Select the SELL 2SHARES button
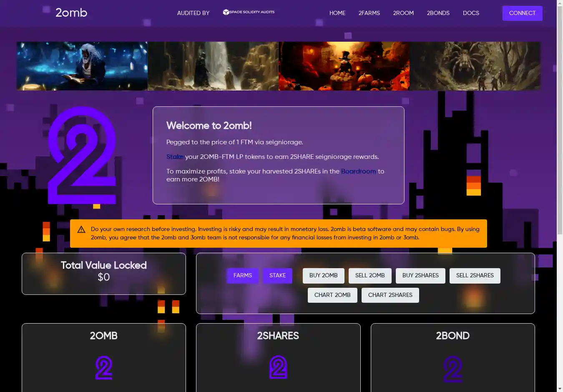563x392 pixels. coord(475,276)
